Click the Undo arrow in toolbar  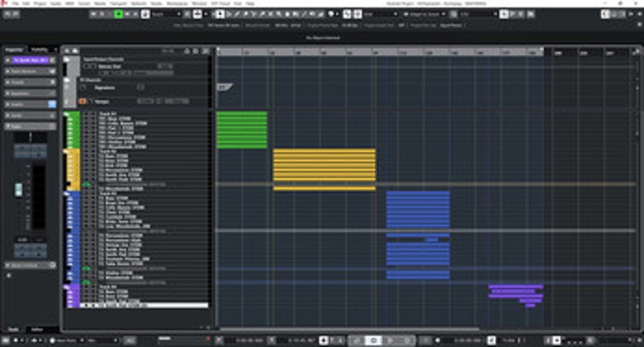tap(8, 14)
